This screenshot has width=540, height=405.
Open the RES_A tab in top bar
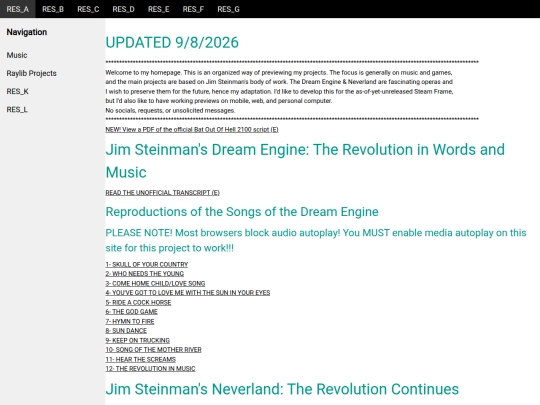18,9
